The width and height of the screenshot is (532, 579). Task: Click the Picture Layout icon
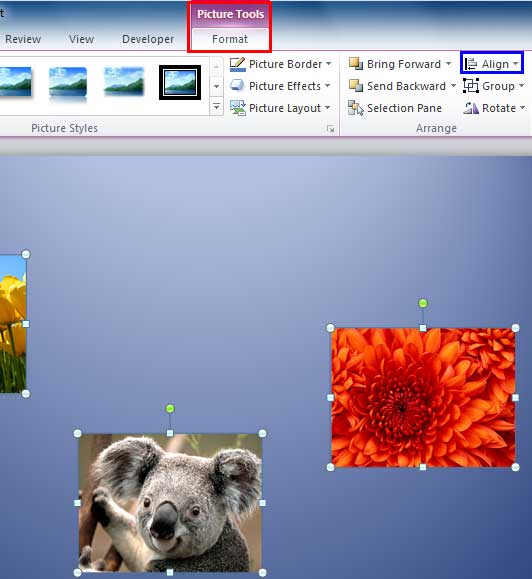[x=237, y=108]
